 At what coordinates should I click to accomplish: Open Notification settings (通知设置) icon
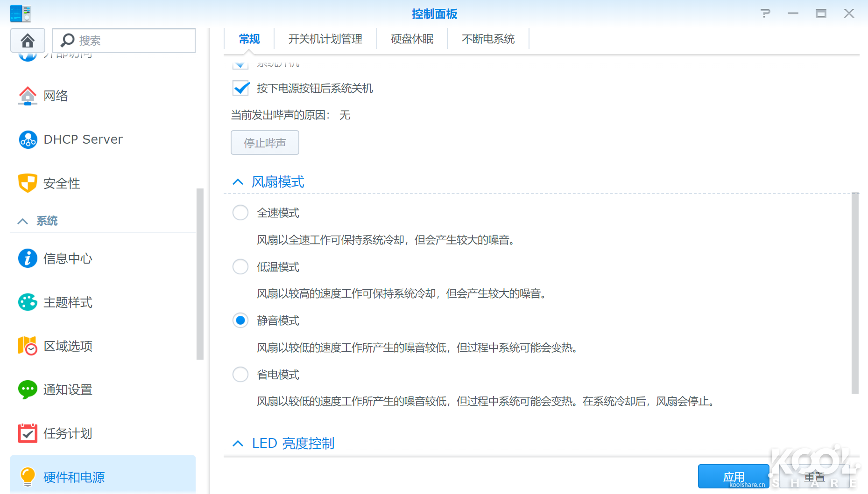click(28, 390)
